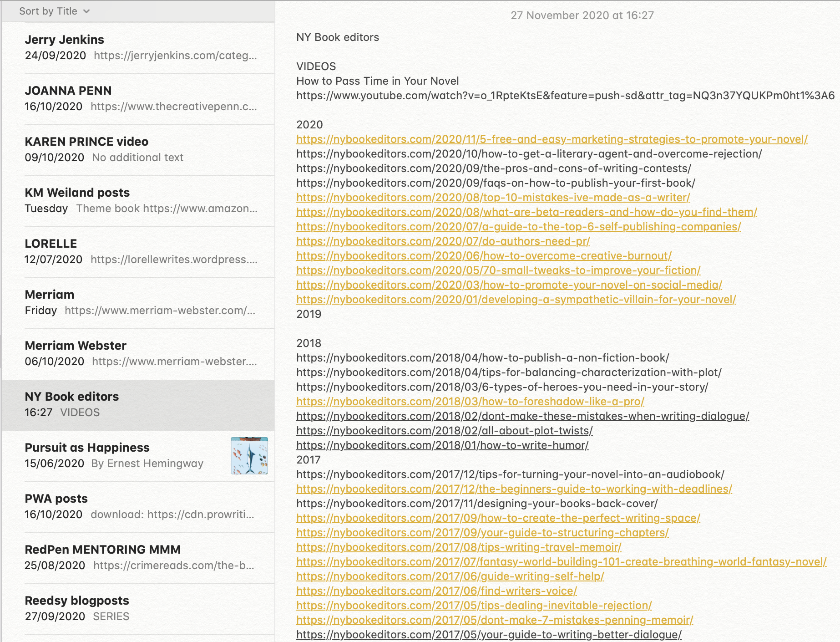Click the note date 27 November 2020 header
The image size is (840, 642).
click(582, 15)
